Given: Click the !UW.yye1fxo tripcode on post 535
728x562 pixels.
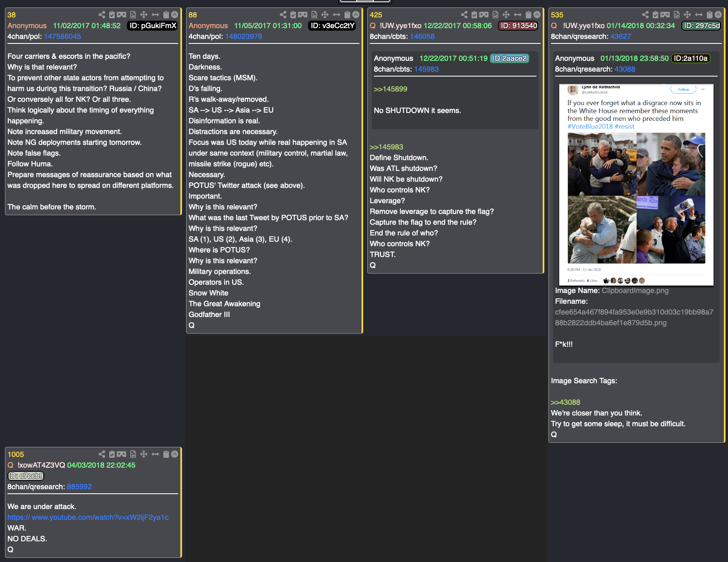Looking at the screenshot, I should point(584,26).
